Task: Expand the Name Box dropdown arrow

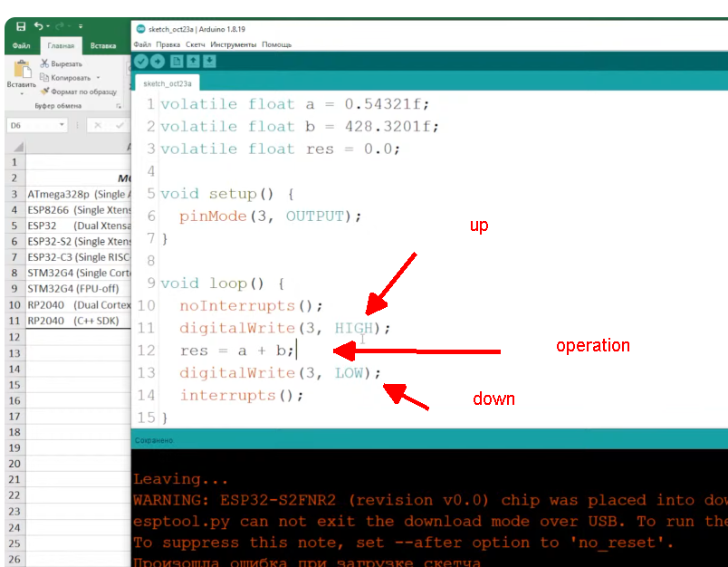Action: [x=62, y=125]
